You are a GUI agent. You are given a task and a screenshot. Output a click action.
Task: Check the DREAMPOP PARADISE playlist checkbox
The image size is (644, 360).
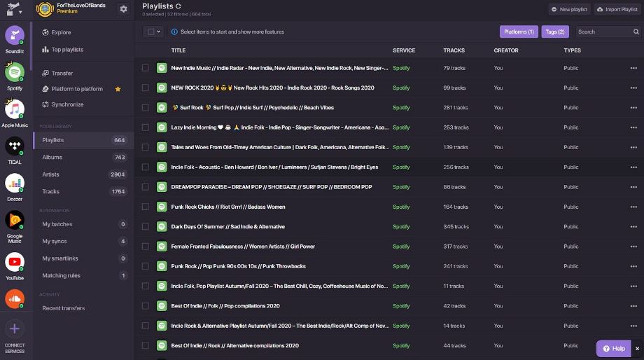pyautogui.click(x=146, y=187)
